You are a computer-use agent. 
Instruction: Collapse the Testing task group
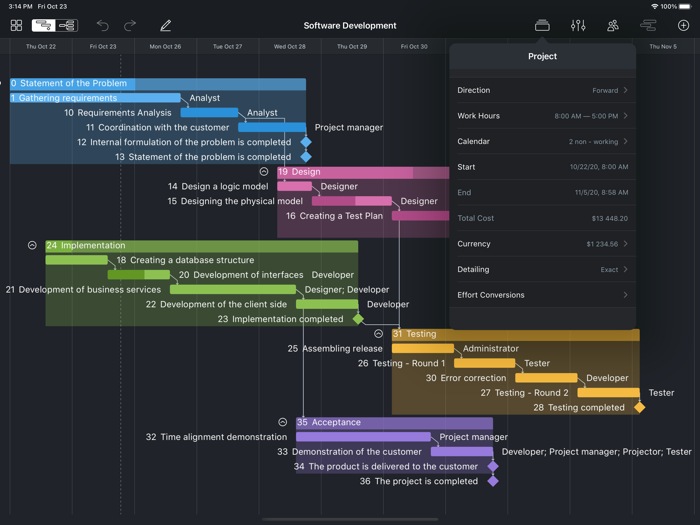tap(378, 334)
